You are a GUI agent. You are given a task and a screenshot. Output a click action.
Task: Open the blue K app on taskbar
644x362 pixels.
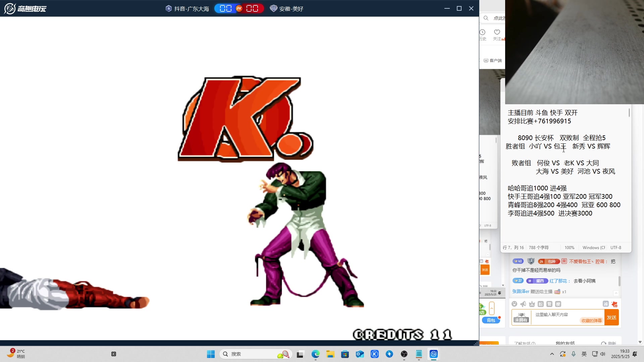tap(375, 354)
